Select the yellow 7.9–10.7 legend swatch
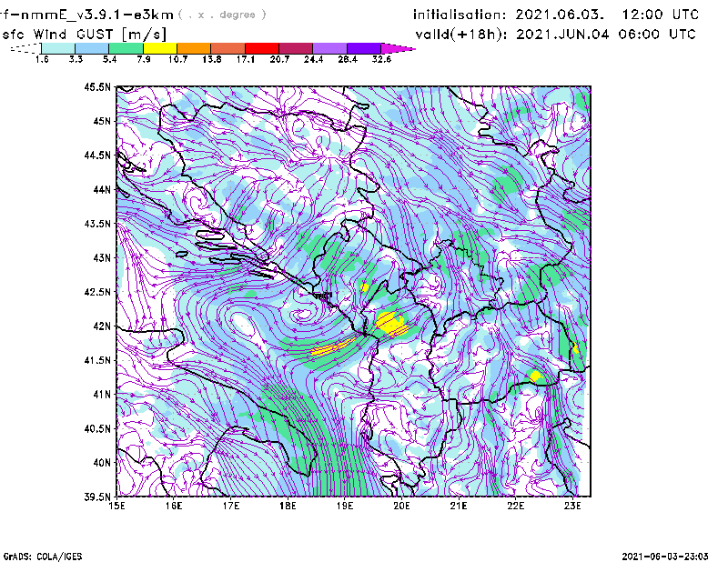 click(x=160, y=48)
